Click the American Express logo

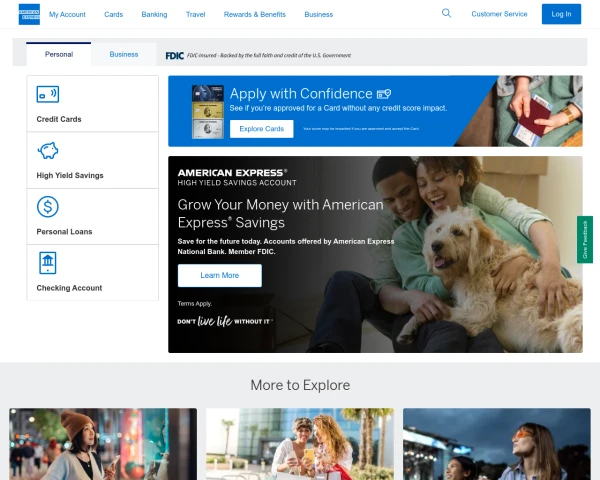click(x=29, y=14)
